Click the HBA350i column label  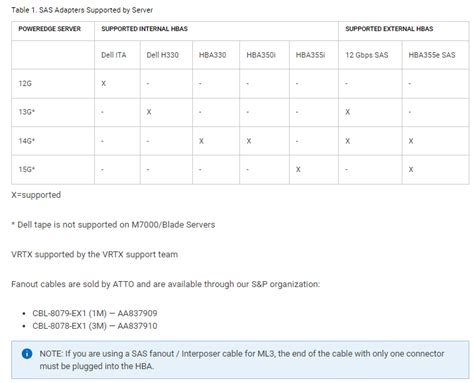pos(261,55)
